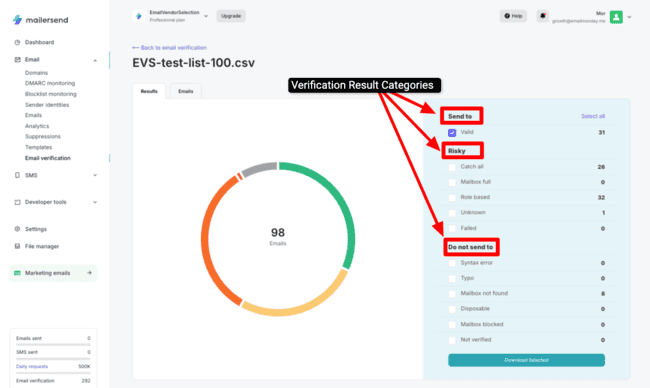This screenshot has width=650, height=388.
Task: Check the Failed checkbox
Action: point(452,228)
